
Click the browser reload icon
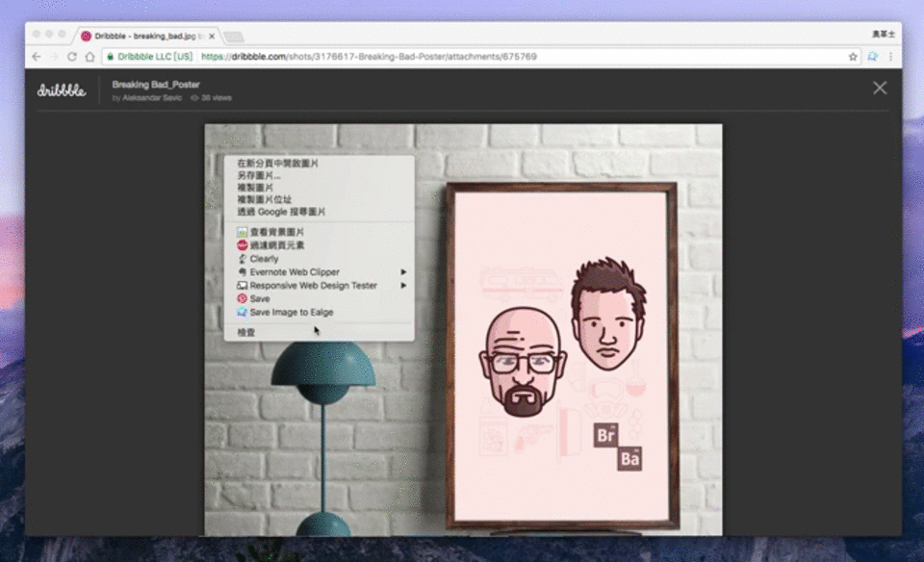(x=71, y=57)
